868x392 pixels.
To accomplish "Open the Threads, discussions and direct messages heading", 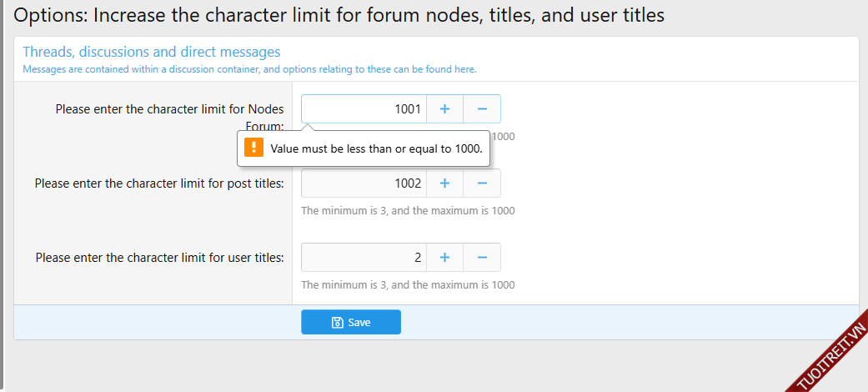I will pos(151,52).
